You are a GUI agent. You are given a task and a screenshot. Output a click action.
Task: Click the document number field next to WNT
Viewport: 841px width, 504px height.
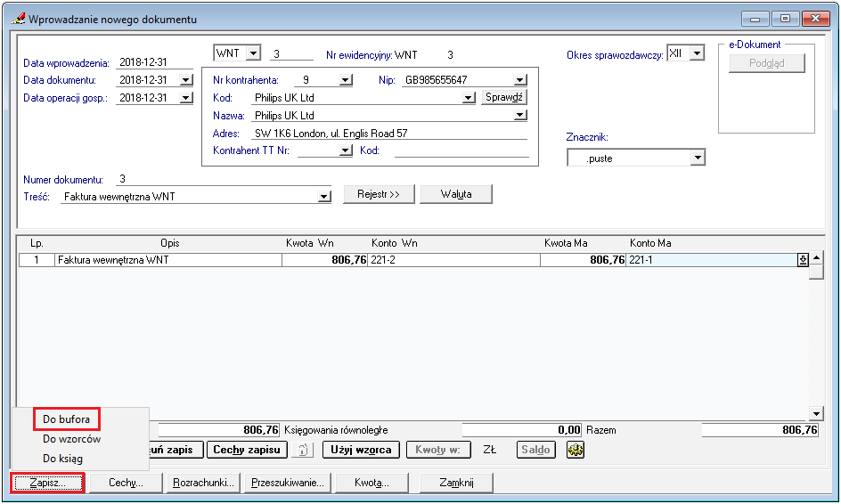coord(291,53)
